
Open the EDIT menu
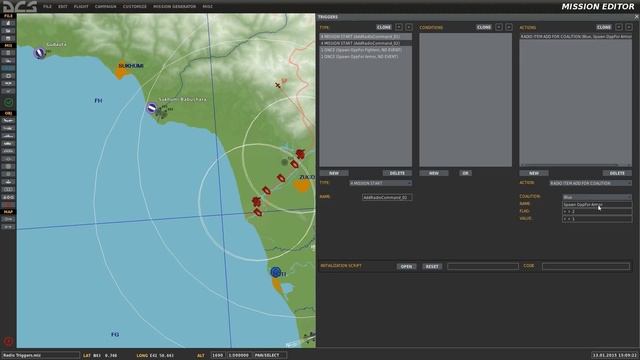pos(62,7)
